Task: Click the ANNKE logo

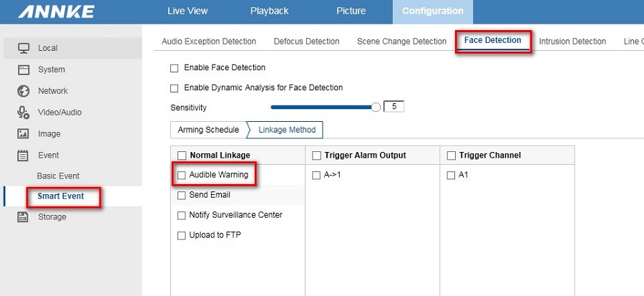Action: (x=57, y=11)
